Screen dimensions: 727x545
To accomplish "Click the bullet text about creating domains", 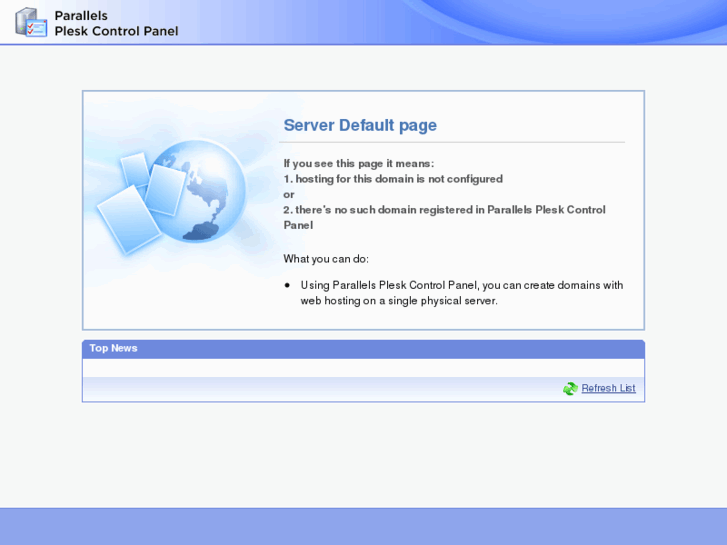I will (461, 293).
